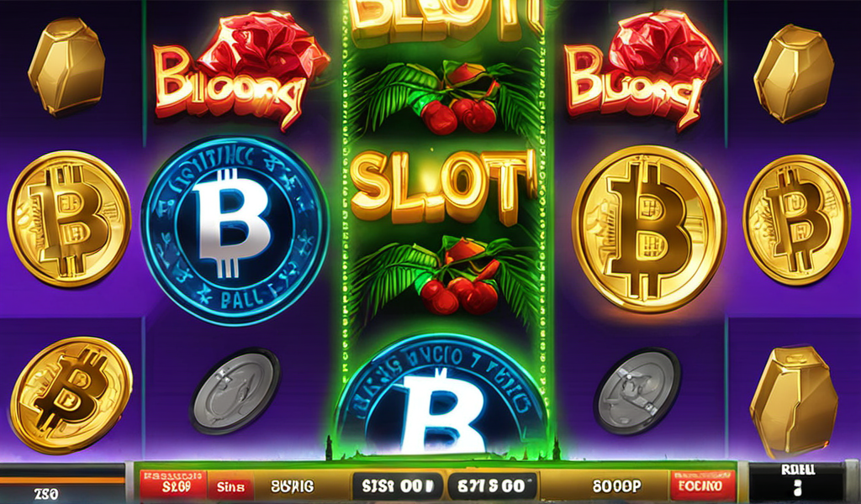Select the gold nugget in the upper-left reel

66,66
